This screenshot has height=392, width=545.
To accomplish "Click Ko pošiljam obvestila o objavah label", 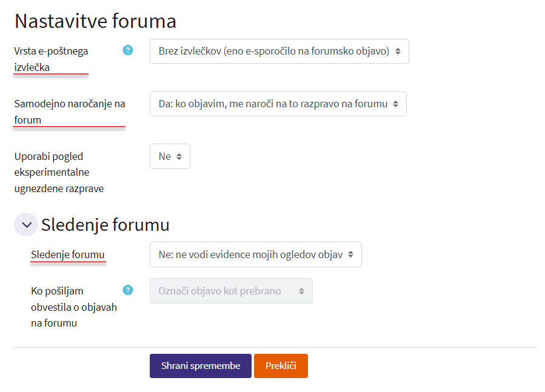I will click(x=73, y=307).
